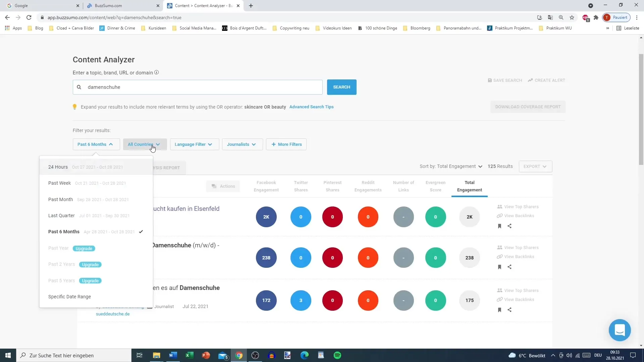Screen dimensions: 644x362
Task: Click Upgrade next to Past 2 Years
Action: (90, 264)
